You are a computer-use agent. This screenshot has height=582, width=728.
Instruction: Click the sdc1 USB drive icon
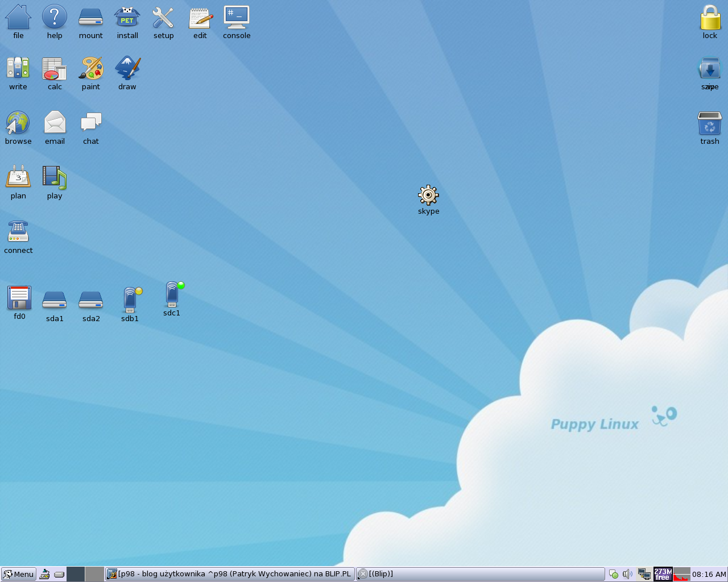[x=172, y=295]
